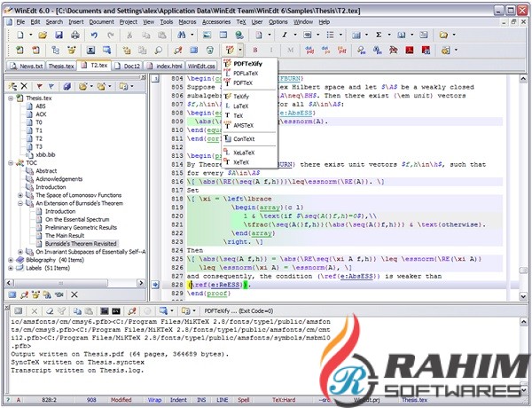Click the insert table icon
532x408 pixels.
(x=223, y=35)
